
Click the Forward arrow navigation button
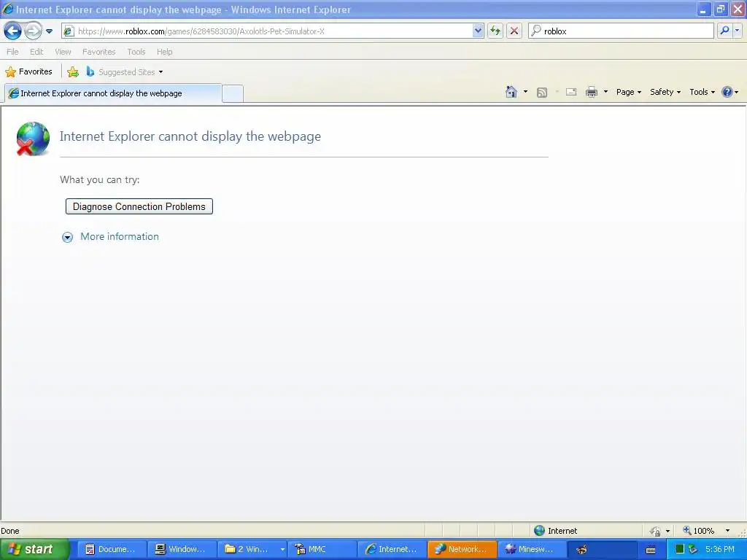pyautogui.click(x=33, y=31)
